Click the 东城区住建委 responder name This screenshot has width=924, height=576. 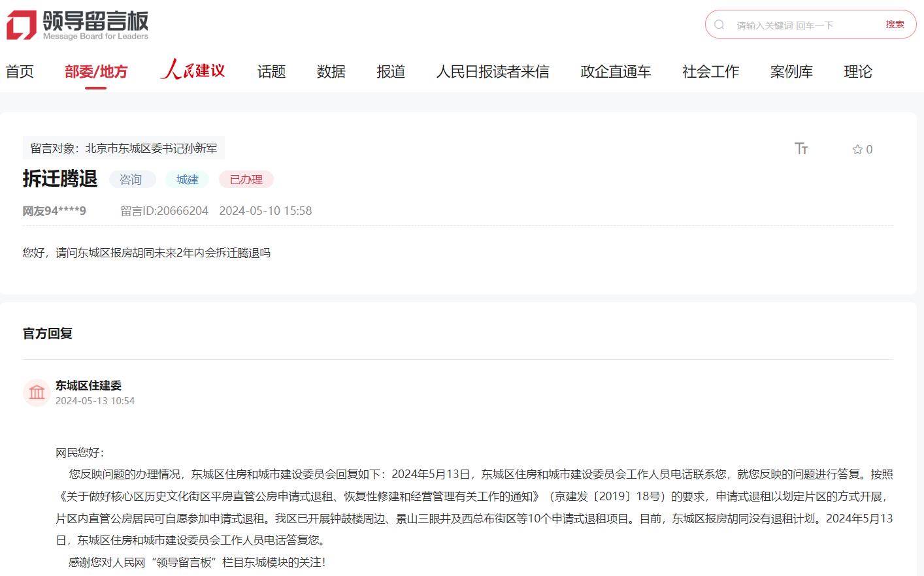88,385
